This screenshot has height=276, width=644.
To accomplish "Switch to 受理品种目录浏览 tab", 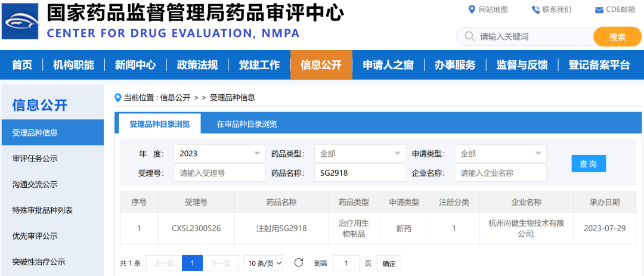I will click(160, 124).
